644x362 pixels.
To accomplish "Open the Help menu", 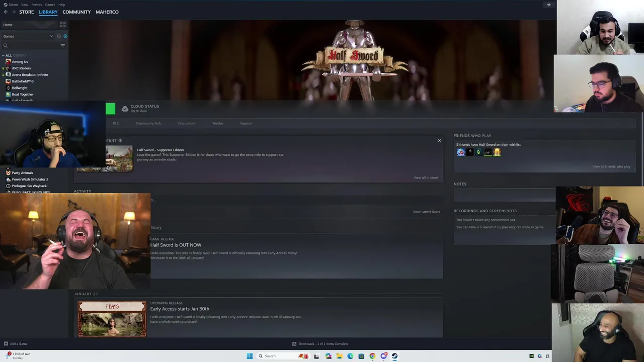I will pos(61,5).
